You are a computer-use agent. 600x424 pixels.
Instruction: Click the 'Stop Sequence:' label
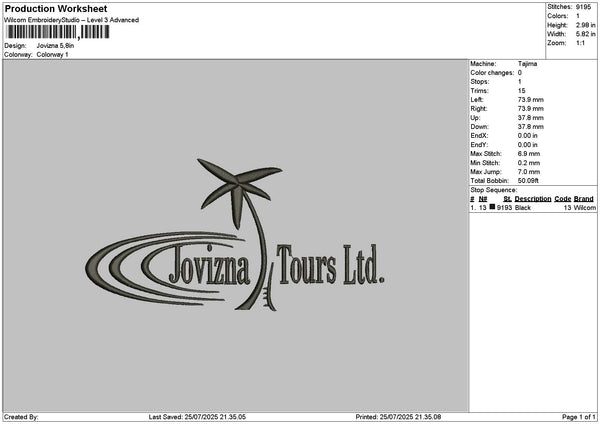pos(494,190)
